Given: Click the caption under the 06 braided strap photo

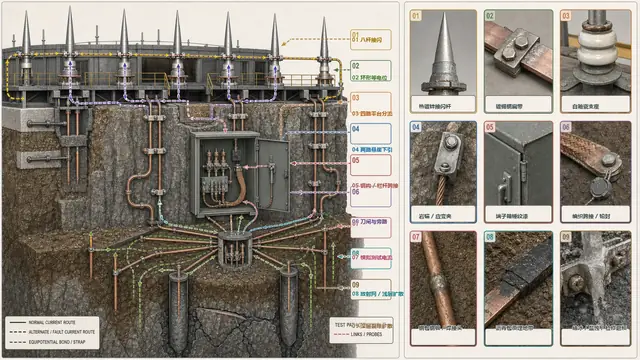Looking at the screenshot, I should [596, 214].
